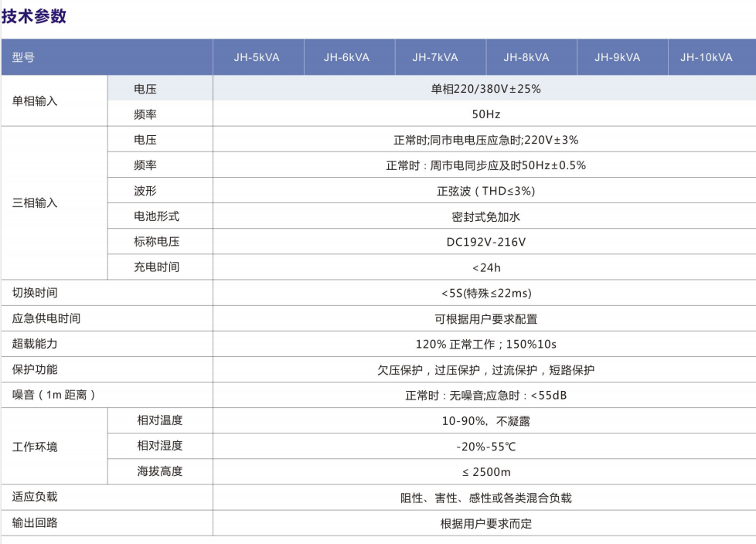Click the '技术参数' heading
The image size is (756, 544).
34,16
